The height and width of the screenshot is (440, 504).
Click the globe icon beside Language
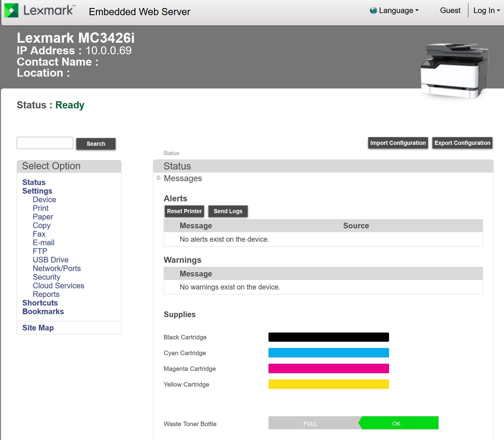[373, 11]
